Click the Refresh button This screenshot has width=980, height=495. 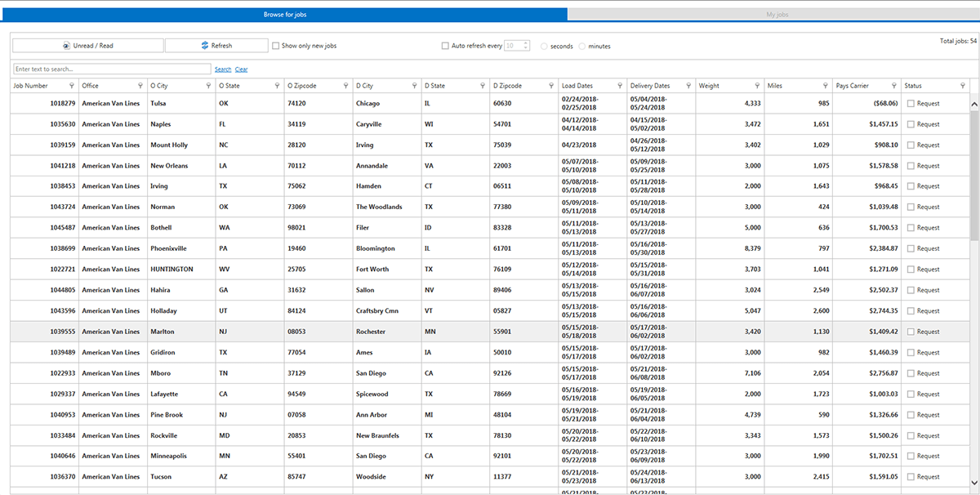click(x=216, y=46)
